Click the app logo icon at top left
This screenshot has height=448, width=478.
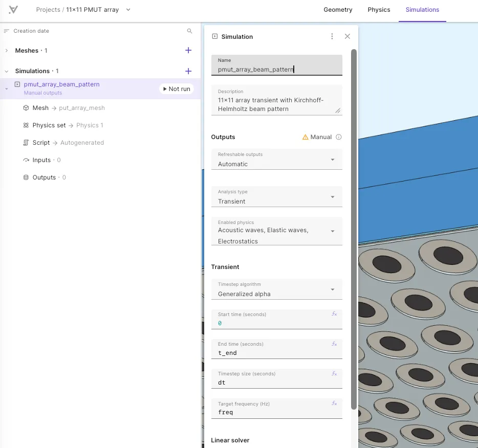pos(13,10)
